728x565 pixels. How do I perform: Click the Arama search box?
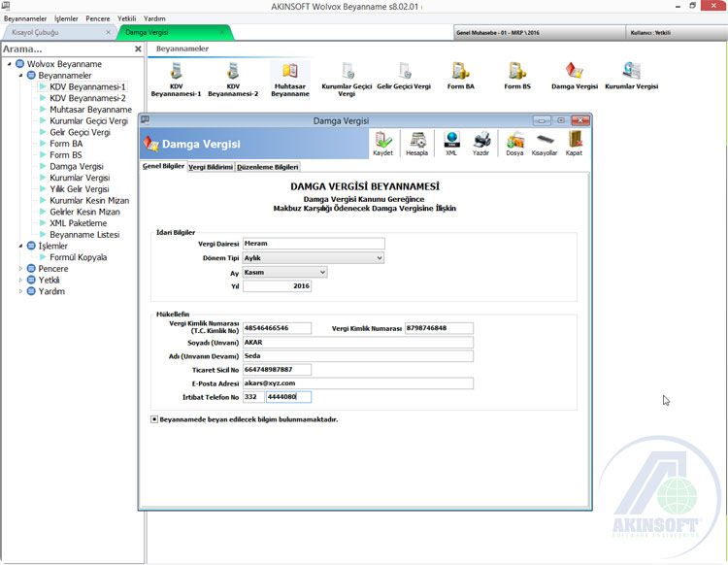[x=67, y=49]
